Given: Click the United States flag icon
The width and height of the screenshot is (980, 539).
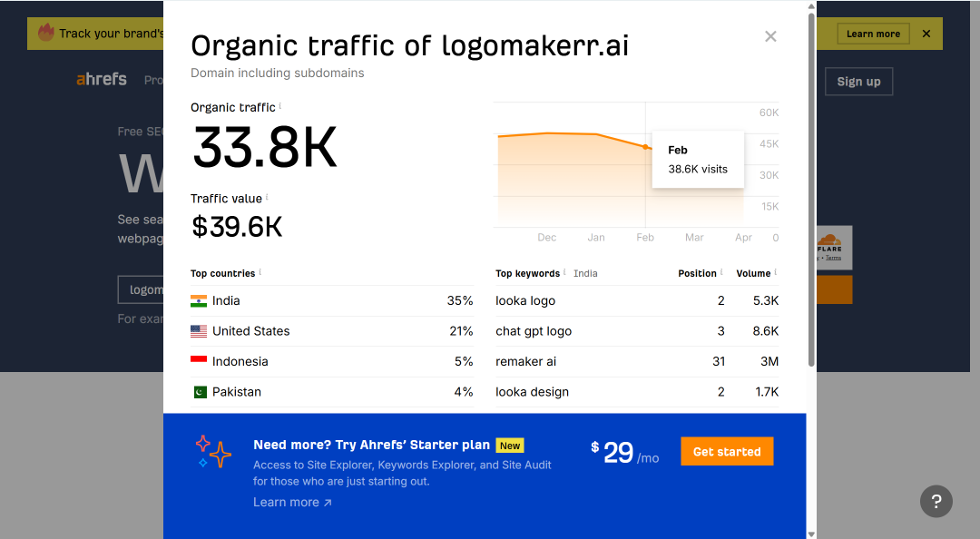Looking at the screenshot, I should (x=199, y=331).
